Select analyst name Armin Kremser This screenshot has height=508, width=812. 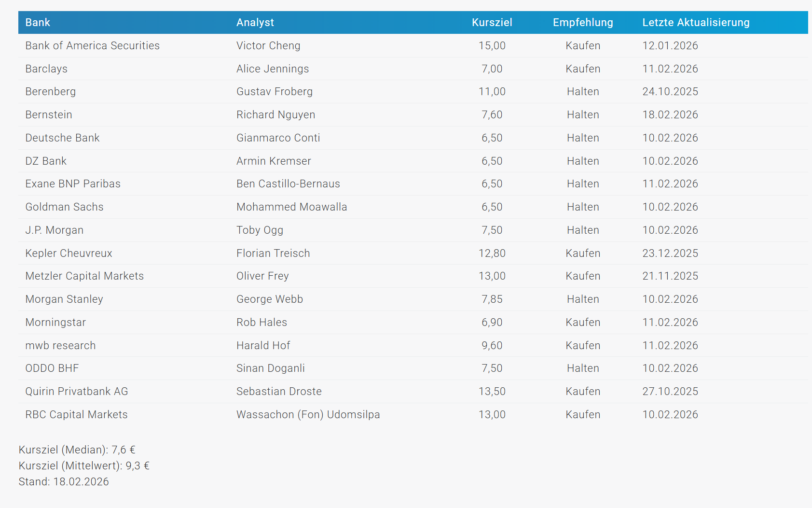coord(274,161)
